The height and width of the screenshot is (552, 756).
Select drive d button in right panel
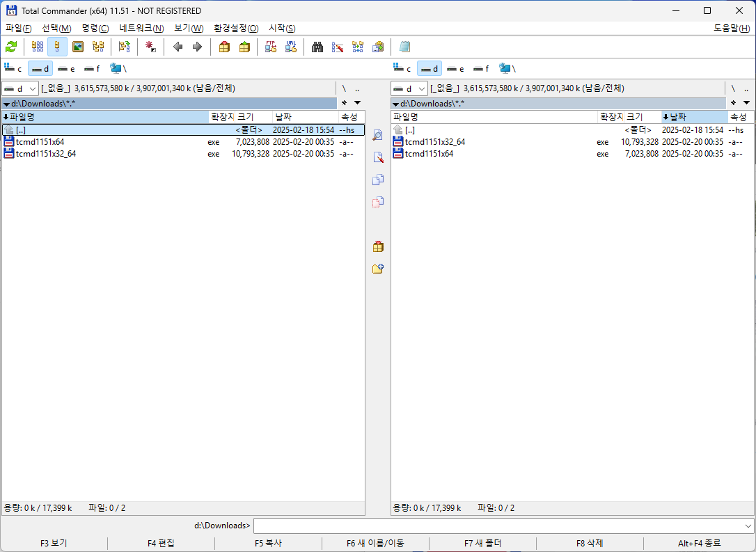coord(429,69)
